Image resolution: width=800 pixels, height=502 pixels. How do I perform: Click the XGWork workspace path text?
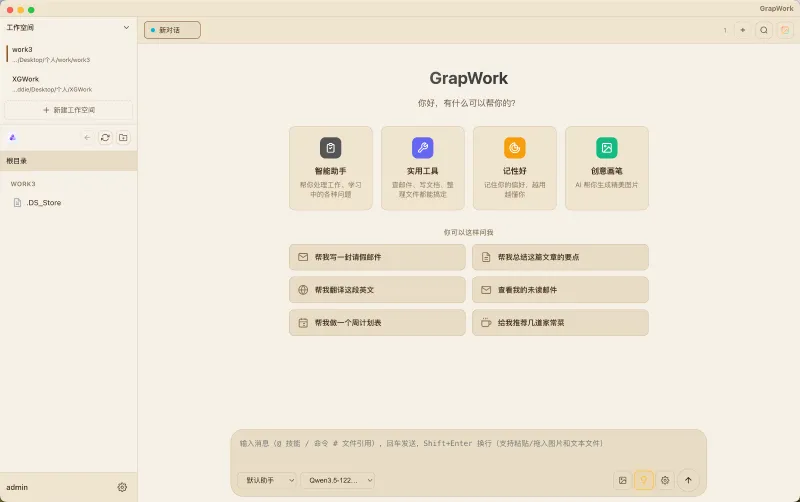[x=52, y=89]
